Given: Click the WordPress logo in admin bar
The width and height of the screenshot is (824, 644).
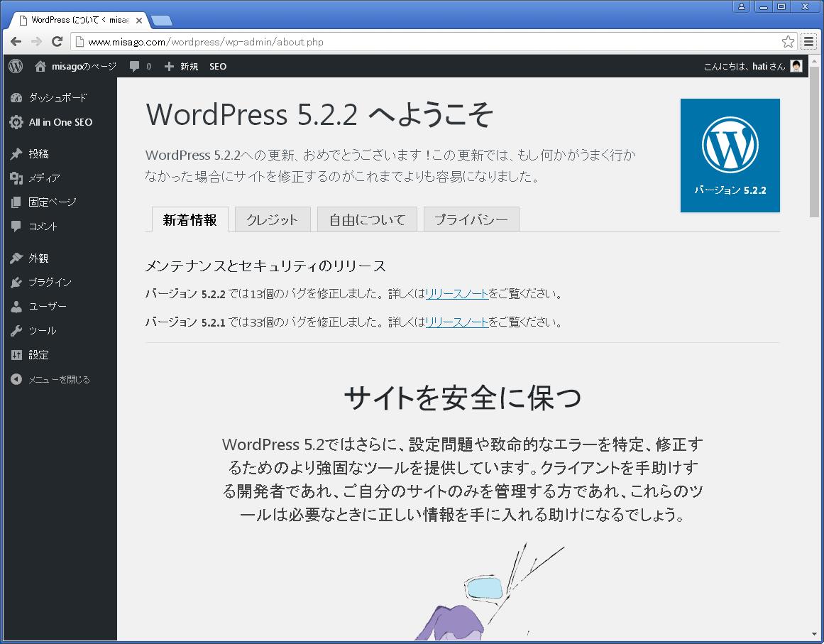Looking at the screenshot, I should [x=16, y=66].
